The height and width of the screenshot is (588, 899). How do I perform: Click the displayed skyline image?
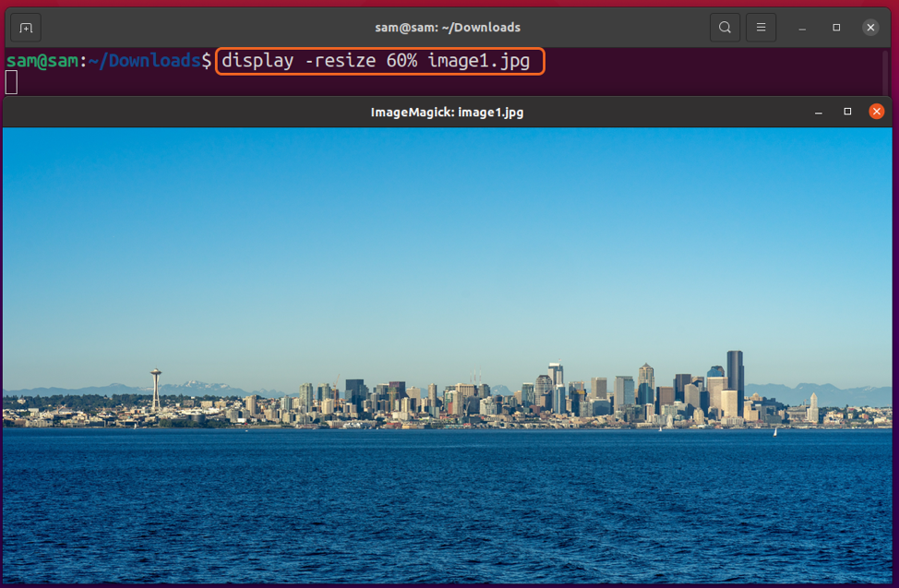point(448,355)
